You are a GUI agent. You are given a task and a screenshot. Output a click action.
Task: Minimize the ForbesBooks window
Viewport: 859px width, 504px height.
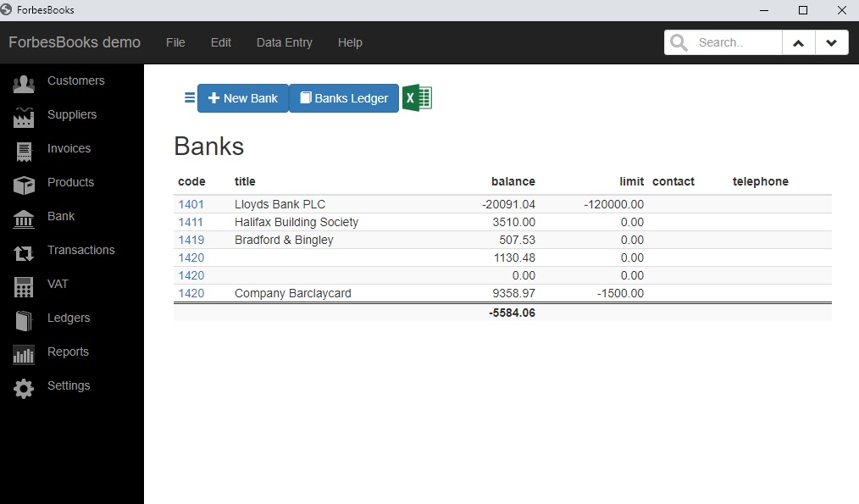764,10
